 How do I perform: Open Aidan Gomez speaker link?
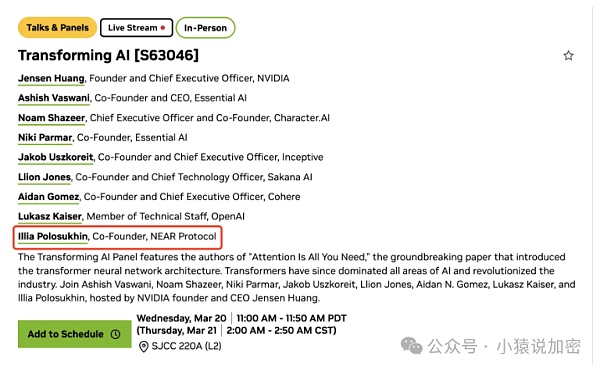[49, 197]
